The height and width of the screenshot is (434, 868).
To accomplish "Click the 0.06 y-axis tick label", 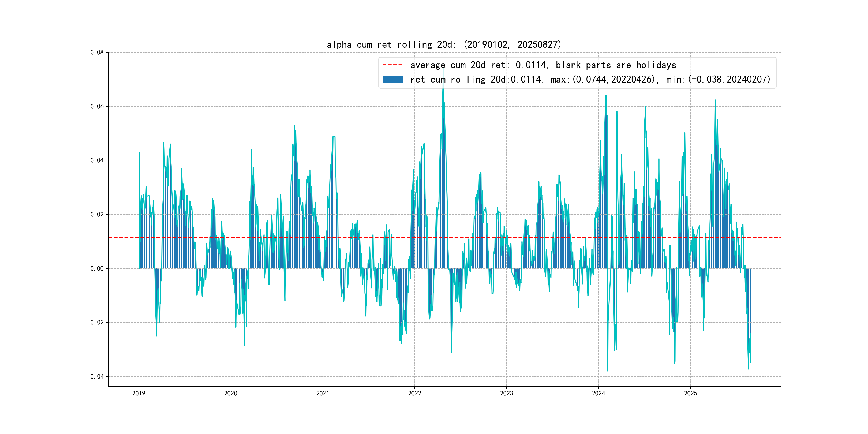I will [x=97, y=106].
